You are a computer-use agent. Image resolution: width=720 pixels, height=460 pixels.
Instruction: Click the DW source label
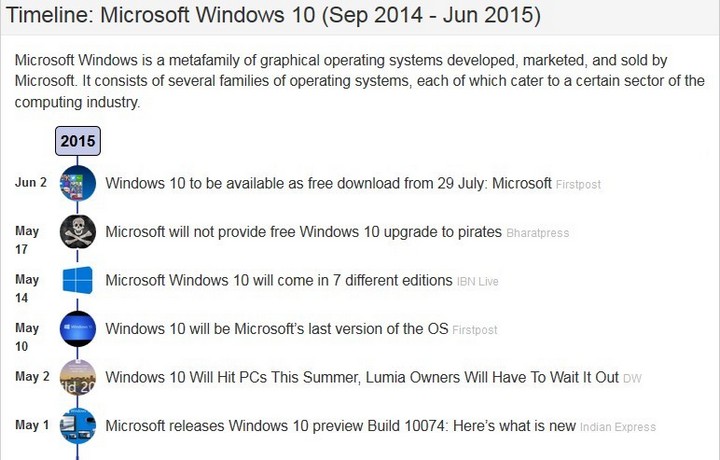click(x=632, y=378)
